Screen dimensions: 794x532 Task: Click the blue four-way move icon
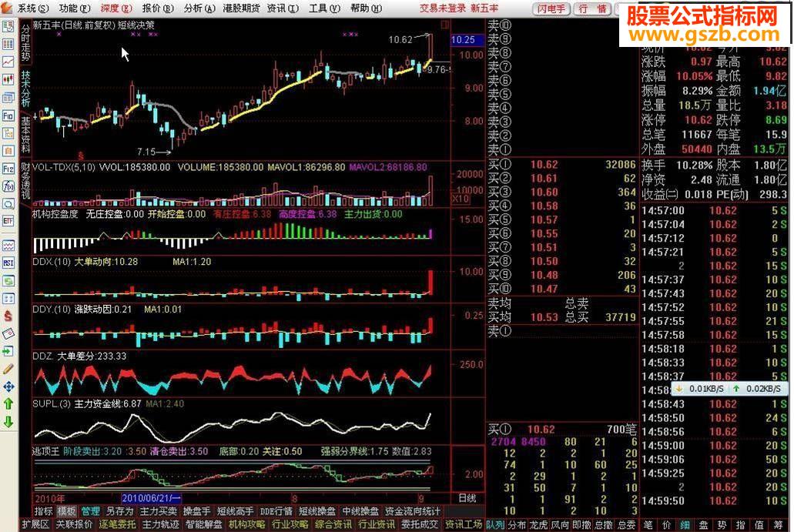click(8, 386)
